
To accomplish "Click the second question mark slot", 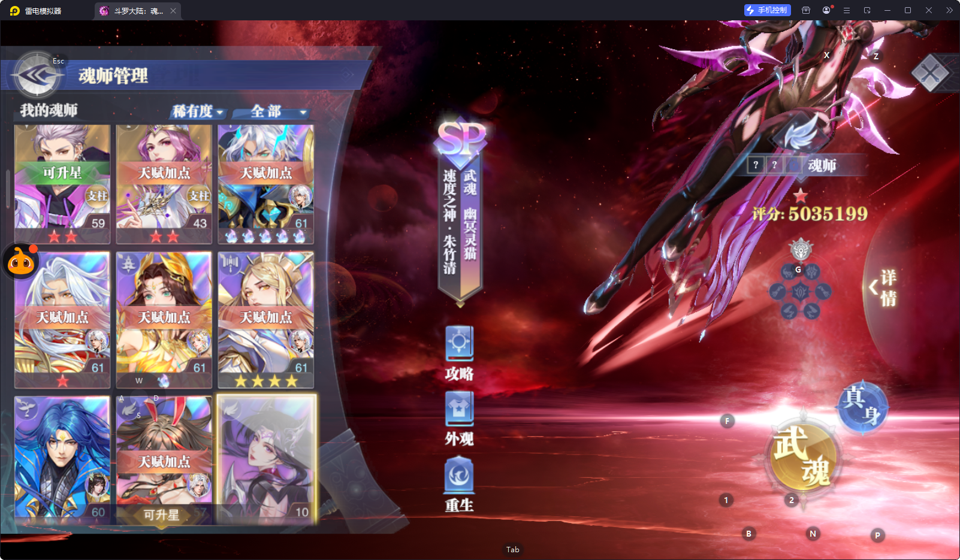I will click(774, 165).
